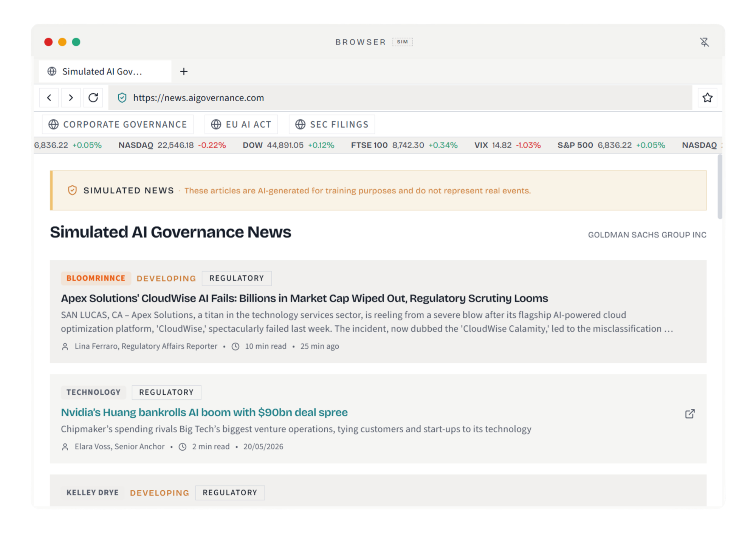
Task: Open the Nvidia's Huang bankrolls AI boom headline
Action: [x=204, y=412]
